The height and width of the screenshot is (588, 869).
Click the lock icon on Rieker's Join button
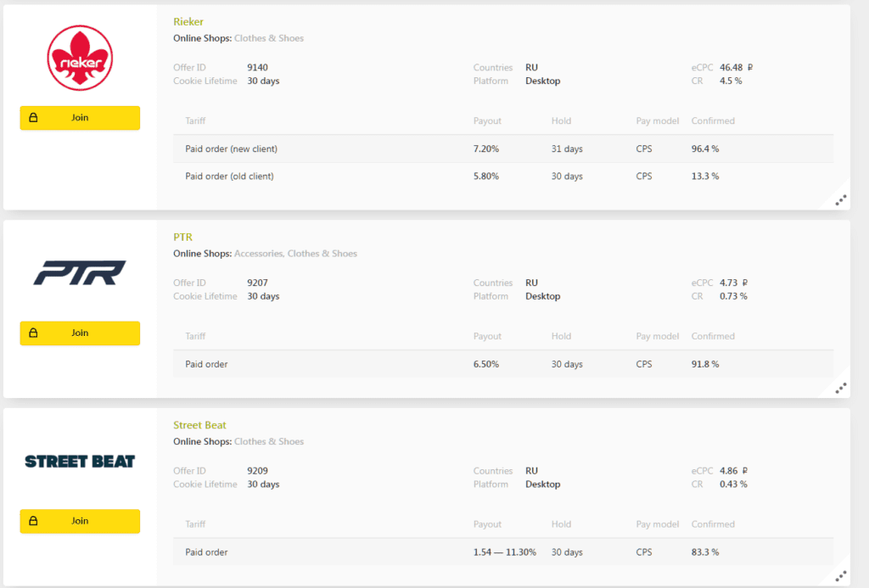(x=34, y=118)
